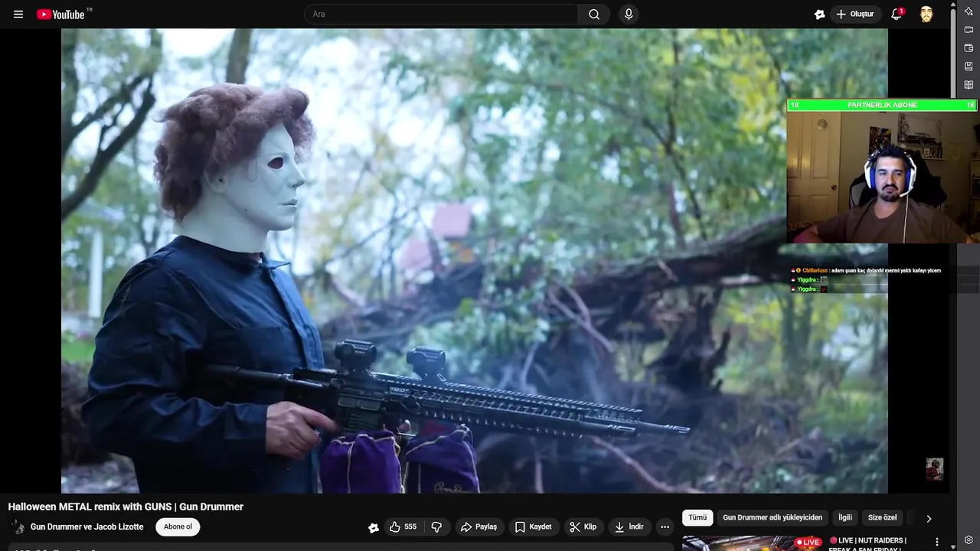Select the İlgili filter chip
The width and height of the screenshot is (980, 551).
coord(845,517)
